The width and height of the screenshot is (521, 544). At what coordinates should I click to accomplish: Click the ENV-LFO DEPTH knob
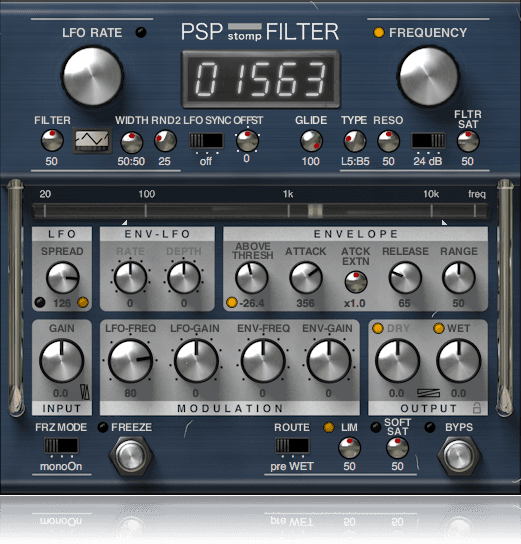point(184,278)
